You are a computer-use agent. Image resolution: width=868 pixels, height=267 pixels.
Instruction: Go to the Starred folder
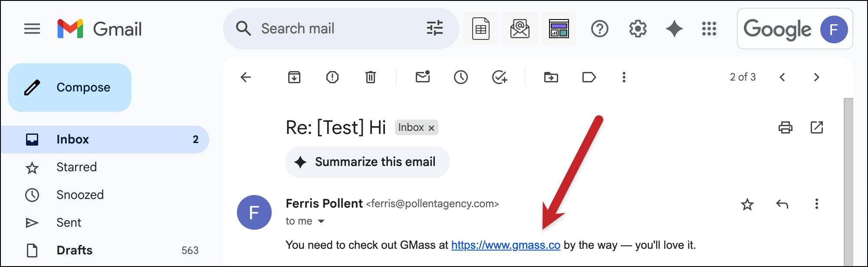click(x=76, y=167)
